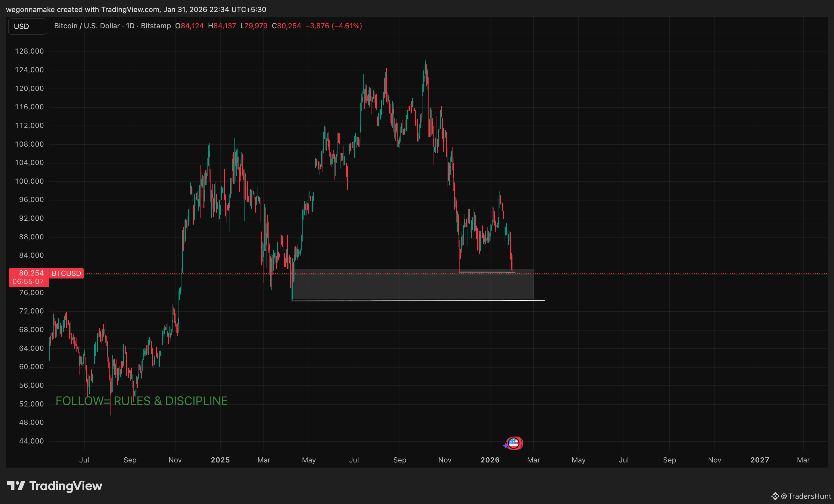This screenshot has width=834, height=504.
Task: Click the 52,000 price axis label
Action: pyautogui.click(x=32, y=404)
